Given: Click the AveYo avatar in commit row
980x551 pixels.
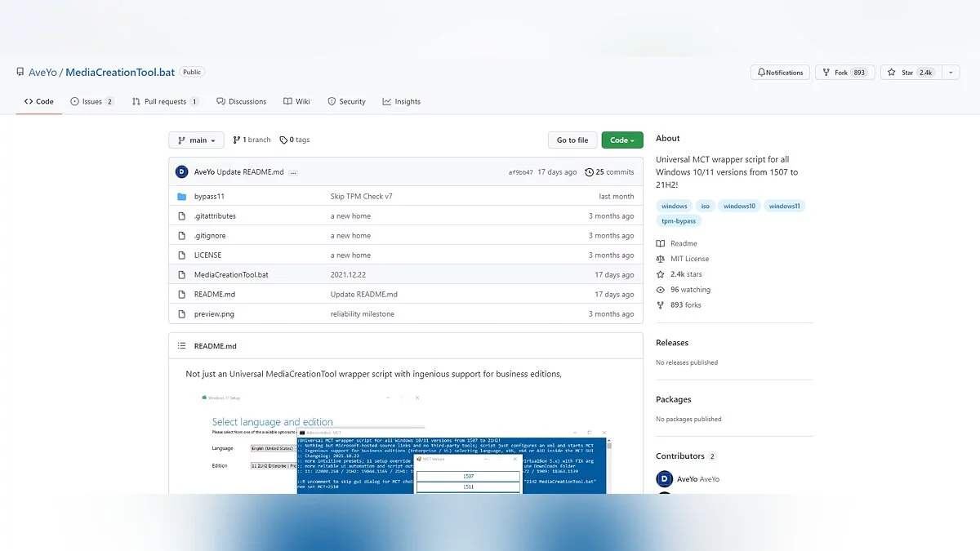Looking at the screenshot, I should click(x=181, y=172).
